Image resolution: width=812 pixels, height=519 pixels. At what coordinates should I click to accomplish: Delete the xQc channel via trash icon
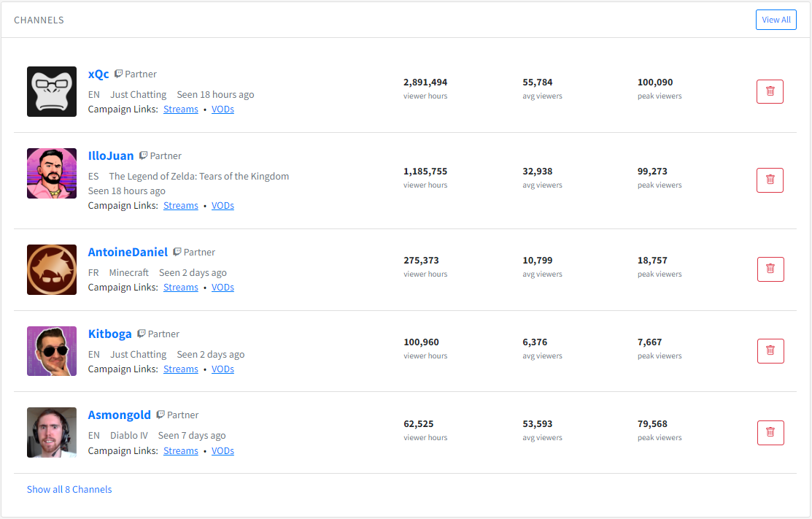point(770,92)
